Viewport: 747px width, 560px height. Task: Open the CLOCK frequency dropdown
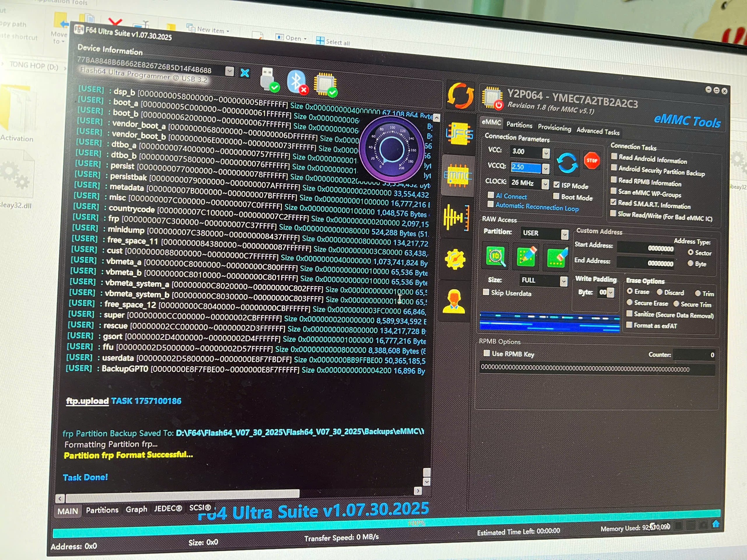coord(545,184)
